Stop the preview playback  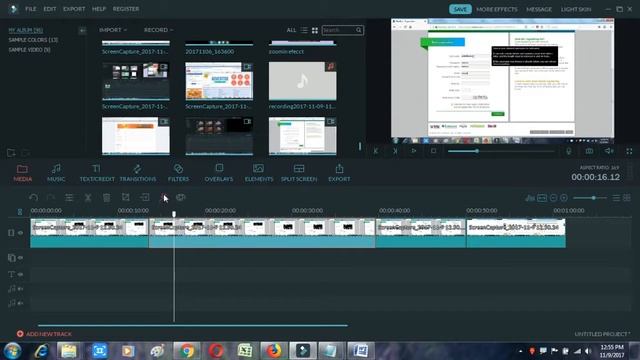point(433,151)
